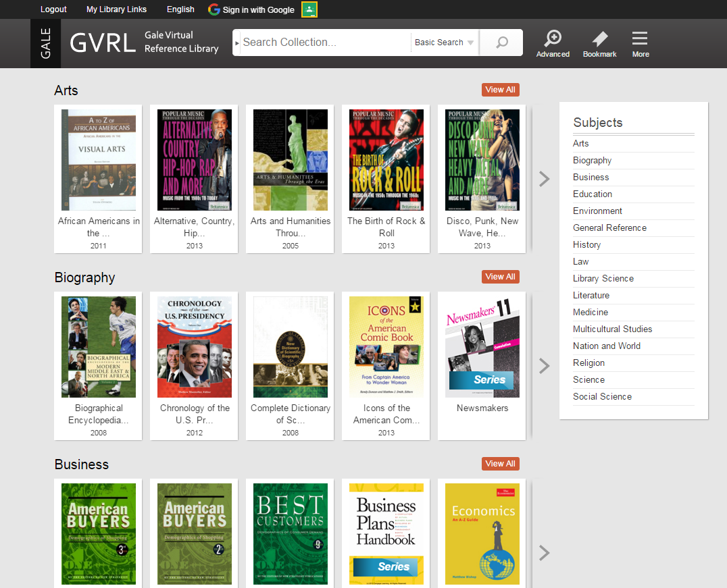
Task: Select the vertical GALE tab
Action: (45, 43)
